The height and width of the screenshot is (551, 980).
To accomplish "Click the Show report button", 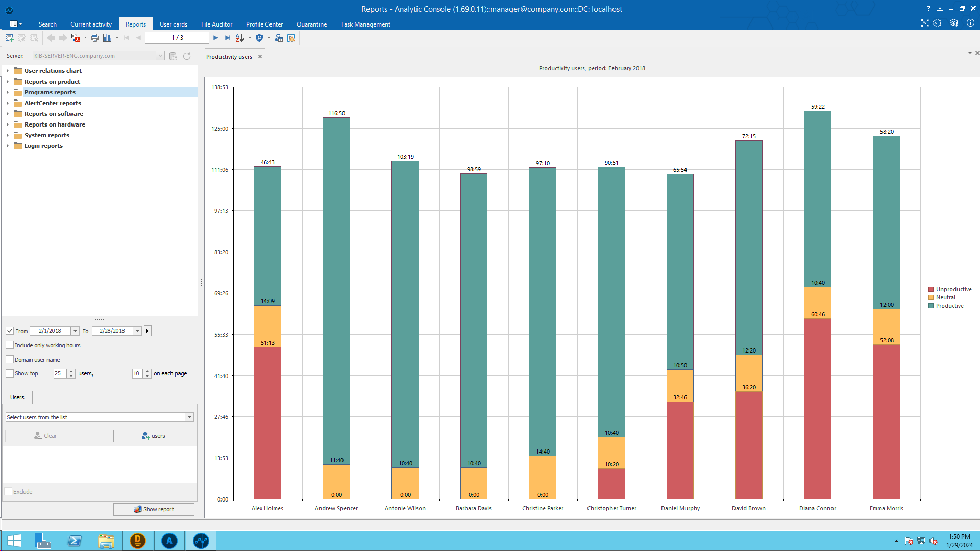I will 154,509.
